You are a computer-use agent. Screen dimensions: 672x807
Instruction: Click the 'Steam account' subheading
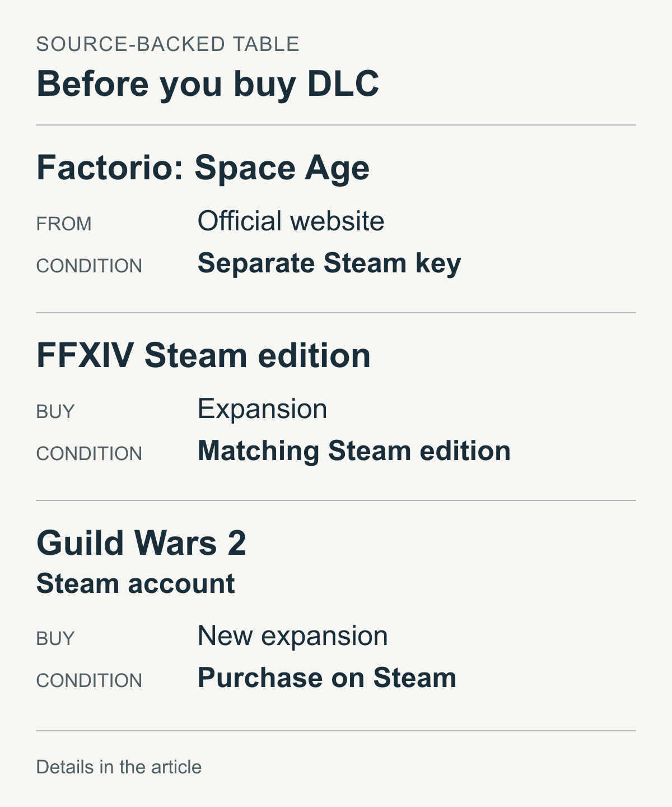tap(136, 584)
